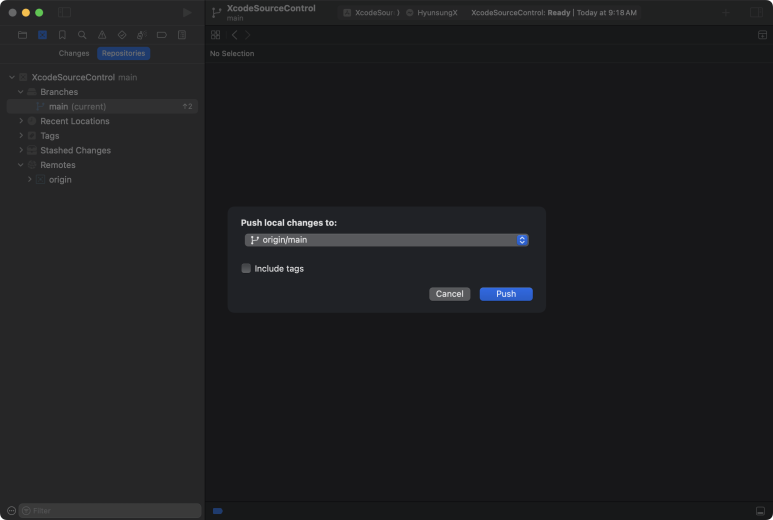Hide the navigator sidebar panel
The image size is (773, 520).
tap(65, 12)
